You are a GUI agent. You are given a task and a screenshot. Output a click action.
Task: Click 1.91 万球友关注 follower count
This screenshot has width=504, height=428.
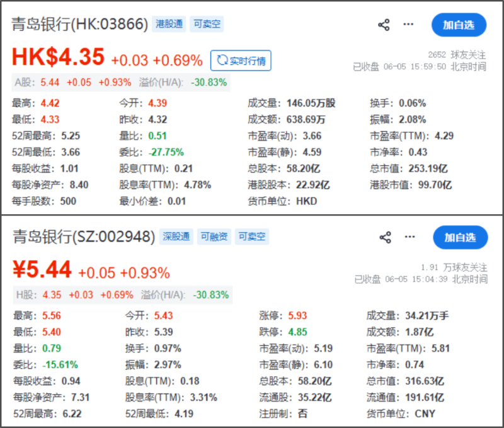[x=454, y=267]
